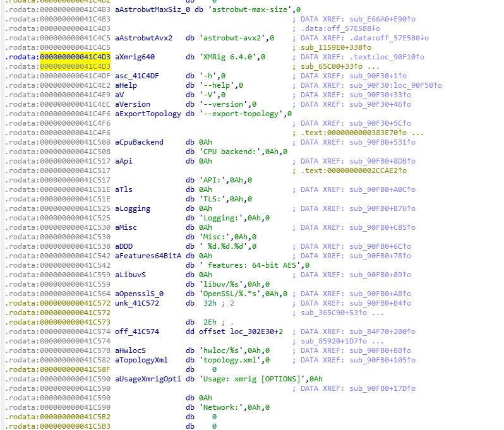The height and width of the screenshot is (430, 504).
Task: Select the asc_41C4DF label
Action: click(x=137, y=76)
